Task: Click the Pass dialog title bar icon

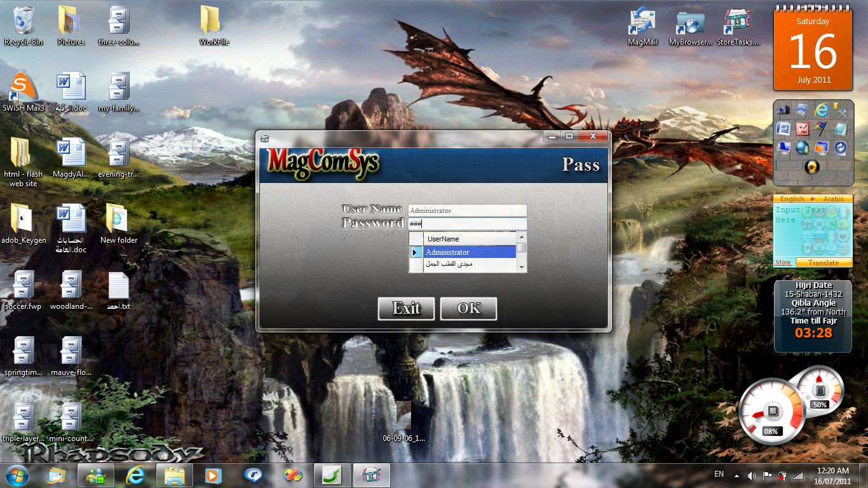Action: pos(265,137)
